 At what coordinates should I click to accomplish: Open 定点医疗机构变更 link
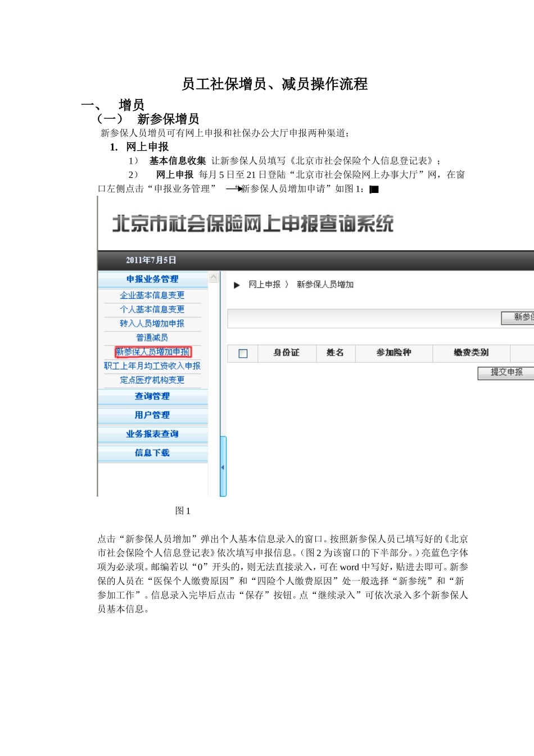point(152,380)
